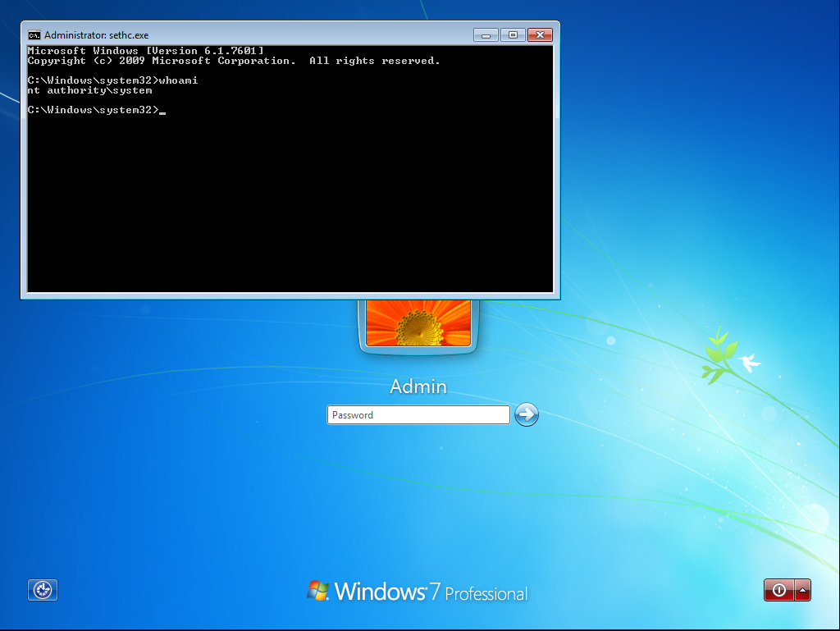This screenshot has height=631, width=840.
Task: Click the whoami command line
Action: point(112,80)
